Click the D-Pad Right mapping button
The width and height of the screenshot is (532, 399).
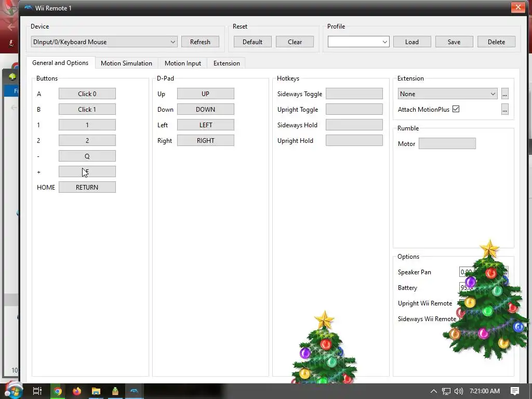pyautogui.click(x=206, y=140)
